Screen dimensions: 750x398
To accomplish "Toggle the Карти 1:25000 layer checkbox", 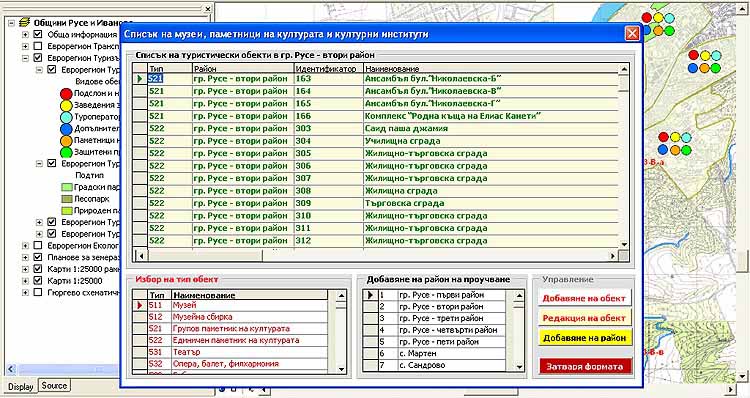I will click(x=38, y=281).
